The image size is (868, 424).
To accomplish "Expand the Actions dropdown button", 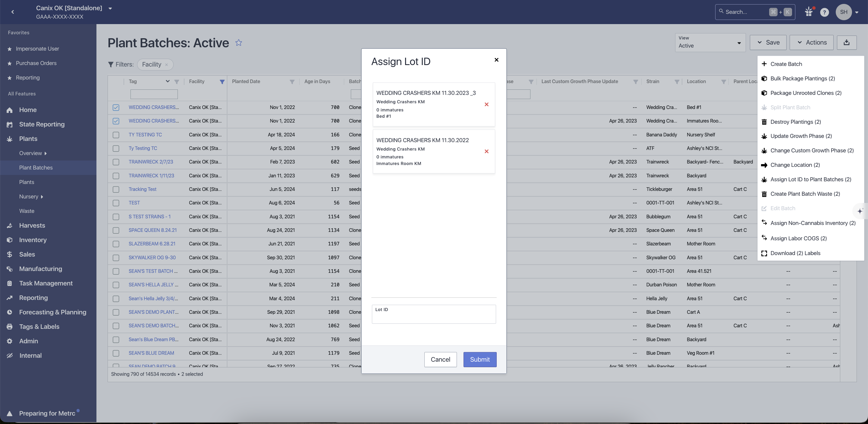I will coord(811,42).
